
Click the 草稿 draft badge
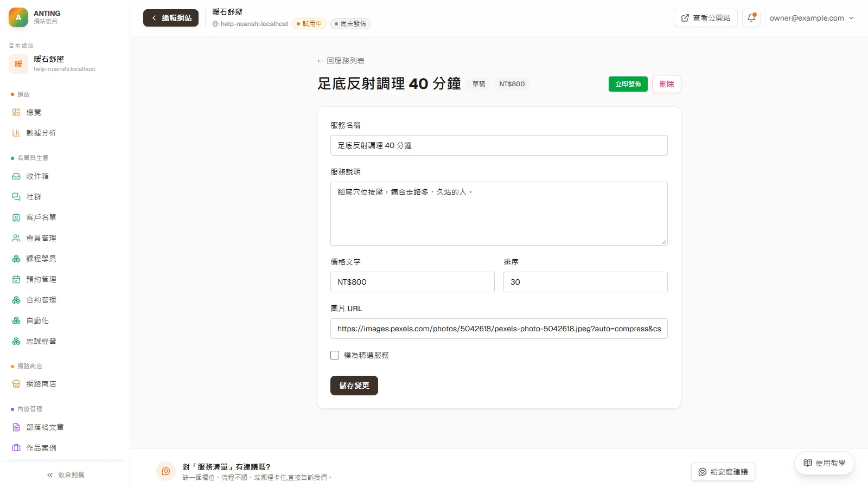[478, 84]
